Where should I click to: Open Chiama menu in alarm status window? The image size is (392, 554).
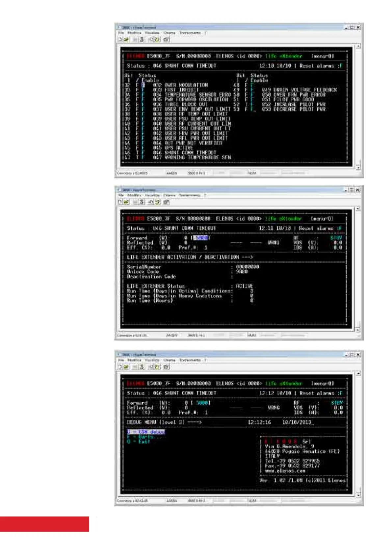pos(170,33)
